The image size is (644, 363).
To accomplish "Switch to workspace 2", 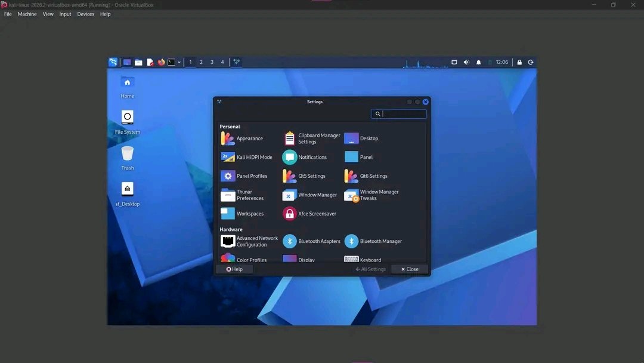I will (202, 62).
